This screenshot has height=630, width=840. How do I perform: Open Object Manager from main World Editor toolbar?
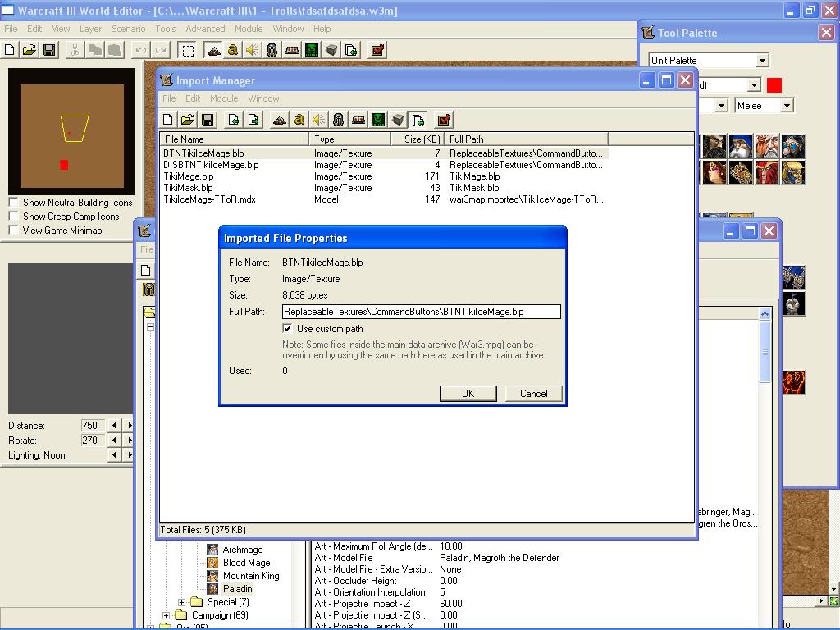[331, 50]
